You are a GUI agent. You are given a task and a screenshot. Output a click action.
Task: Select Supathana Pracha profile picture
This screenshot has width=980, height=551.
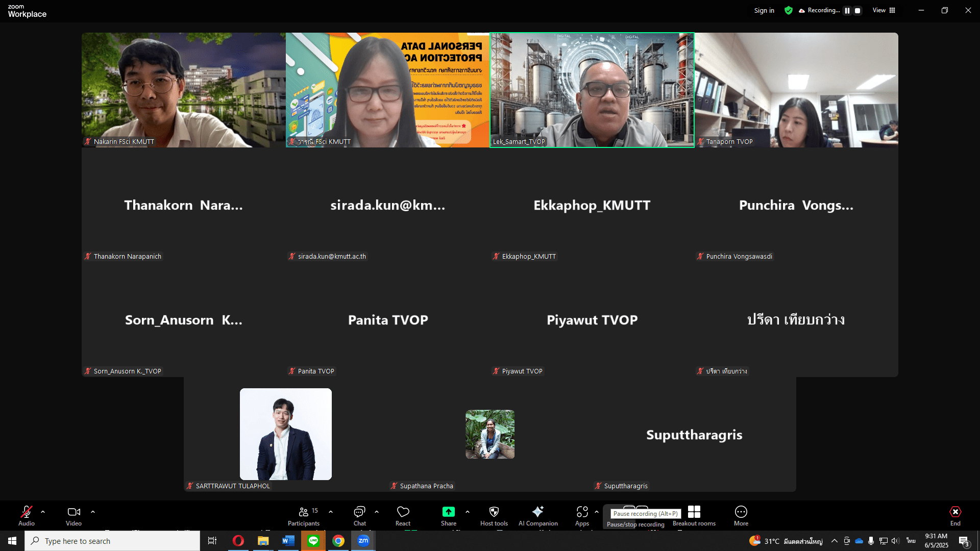(490, 434)
